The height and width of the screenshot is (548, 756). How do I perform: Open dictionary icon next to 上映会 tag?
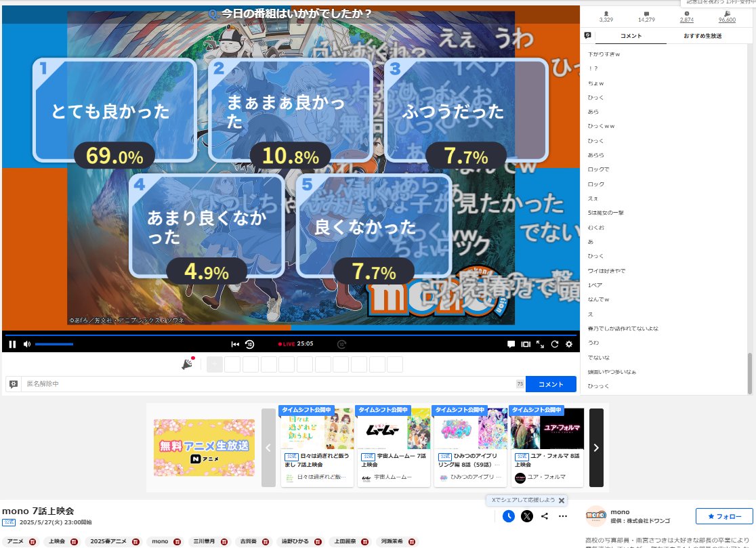pyautogui.click(x=74, y=542)
